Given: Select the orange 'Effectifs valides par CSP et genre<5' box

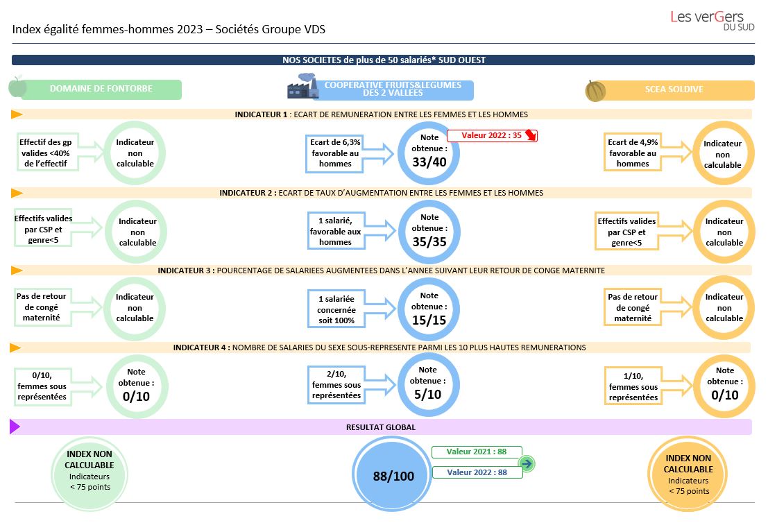Looking at the screenshot, I should pos(626,231).
